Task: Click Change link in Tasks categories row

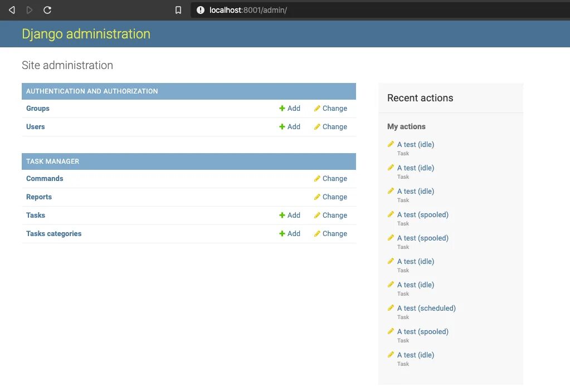Action: 335,234
